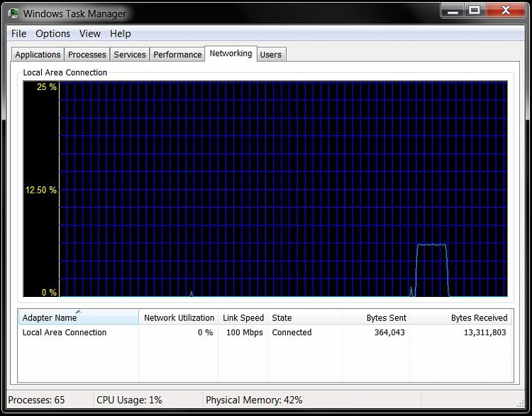Click the Processes: 65 status entry

[36, 400]
